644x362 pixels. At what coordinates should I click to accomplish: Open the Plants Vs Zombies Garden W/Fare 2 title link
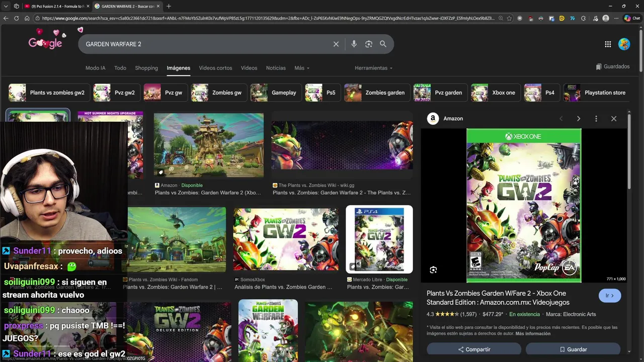click(x=498, y=298)
